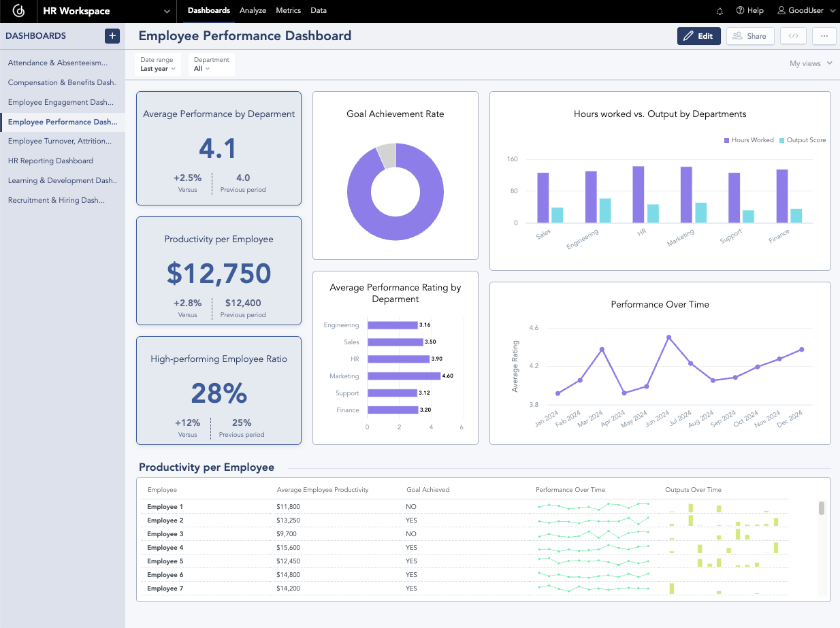Select Employee 3's performance sparkline
This screenshot has height=628, width=840.
click(592, 533)
